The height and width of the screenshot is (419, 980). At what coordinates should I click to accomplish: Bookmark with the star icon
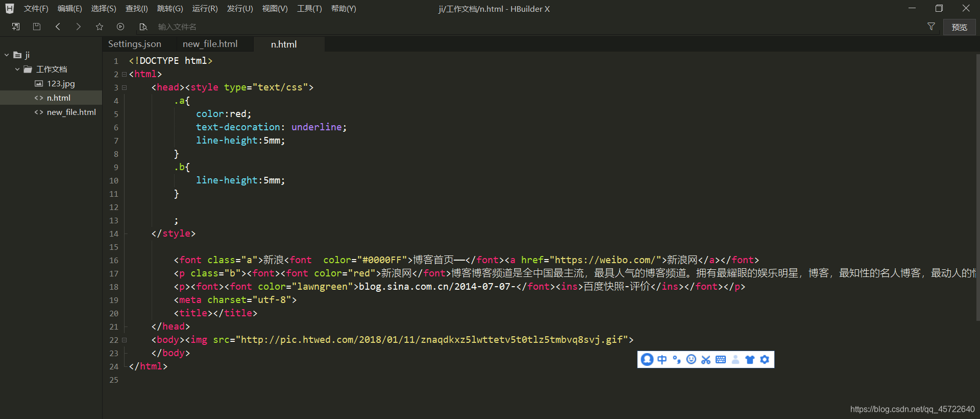tap(100, 27)
